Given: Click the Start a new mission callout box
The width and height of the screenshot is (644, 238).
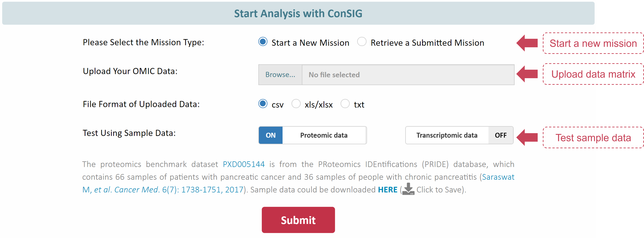Looking at the screenshot, I should click(593, 43).
